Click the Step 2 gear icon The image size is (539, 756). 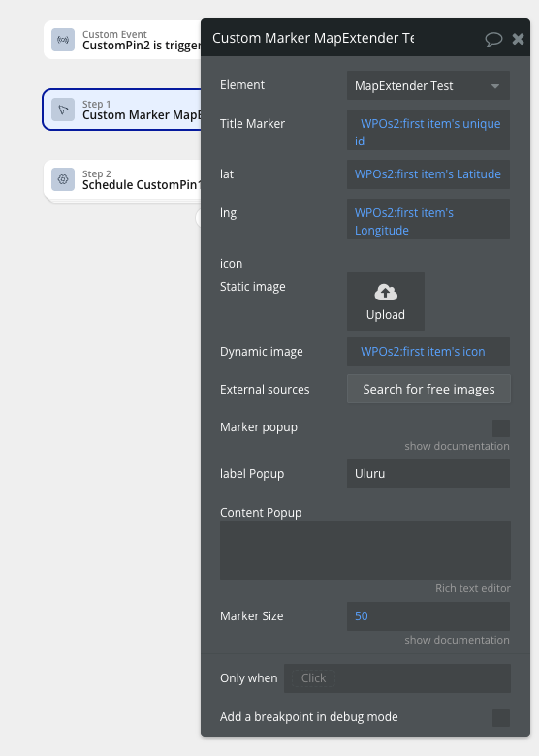point(63,179)
